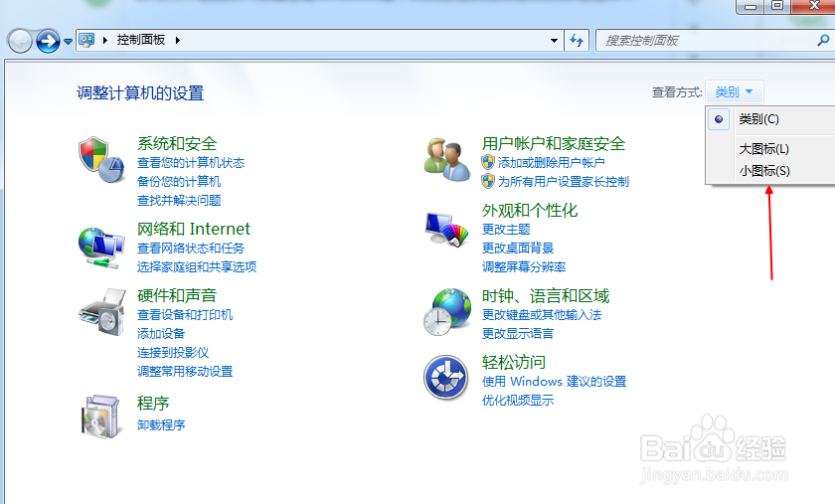Click the search magnifier icon
Screen dimensions: 835x504
tap(823, 40)
